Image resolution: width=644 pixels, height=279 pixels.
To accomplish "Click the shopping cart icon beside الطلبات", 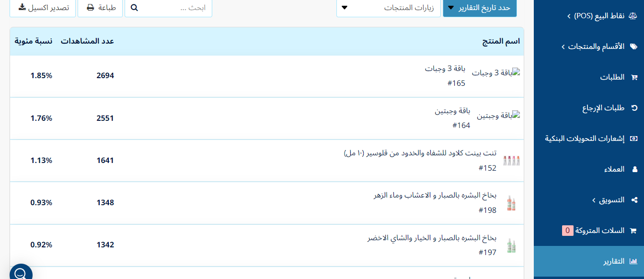I will [634, 77].
